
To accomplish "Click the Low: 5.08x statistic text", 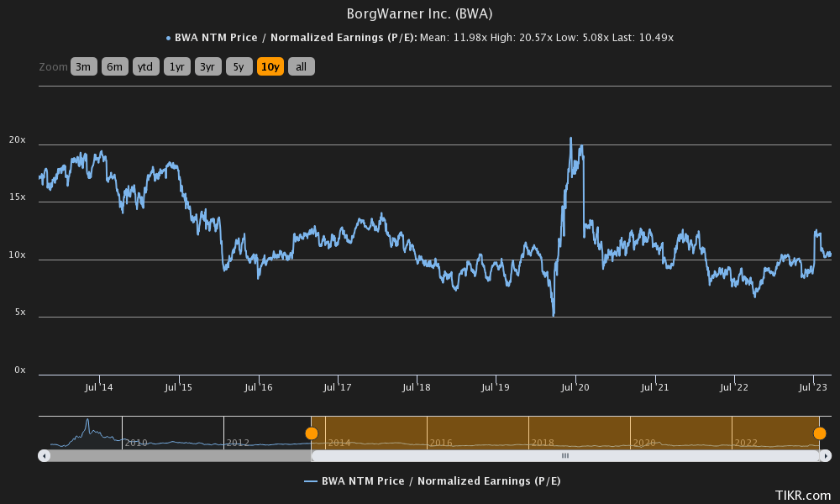I will [582, 38].
